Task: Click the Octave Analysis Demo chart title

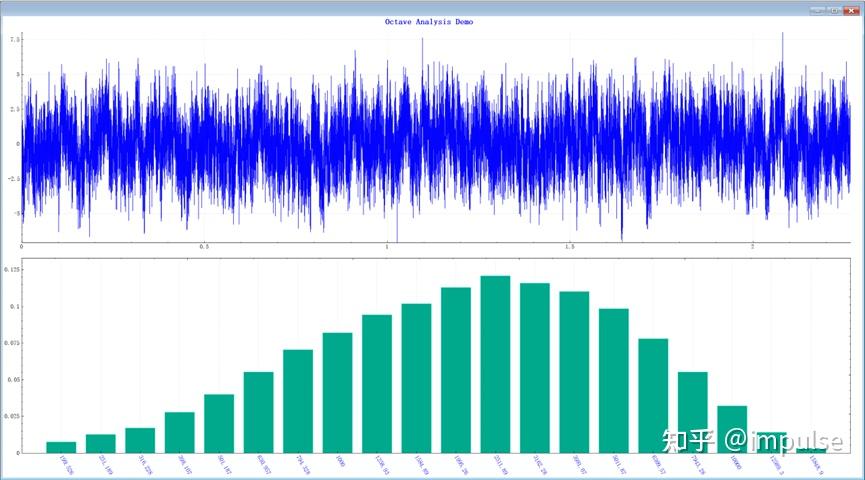Action: (x=429, y=22)
